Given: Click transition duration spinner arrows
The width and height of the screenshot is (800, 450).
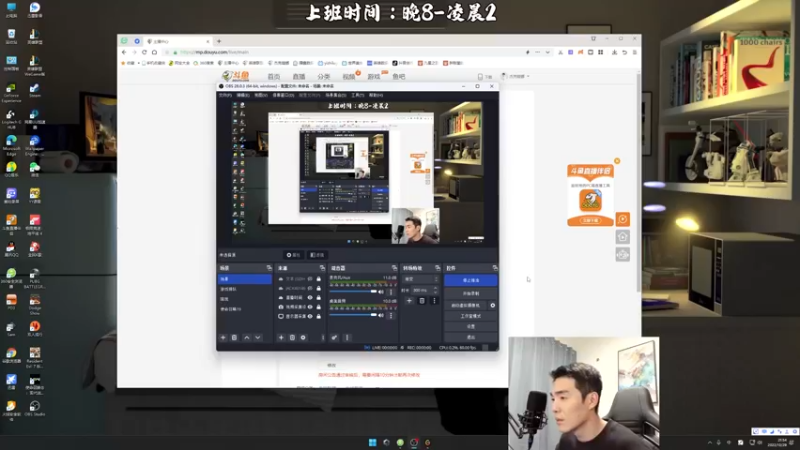Looking at the screenshot, I should [435, 290].
